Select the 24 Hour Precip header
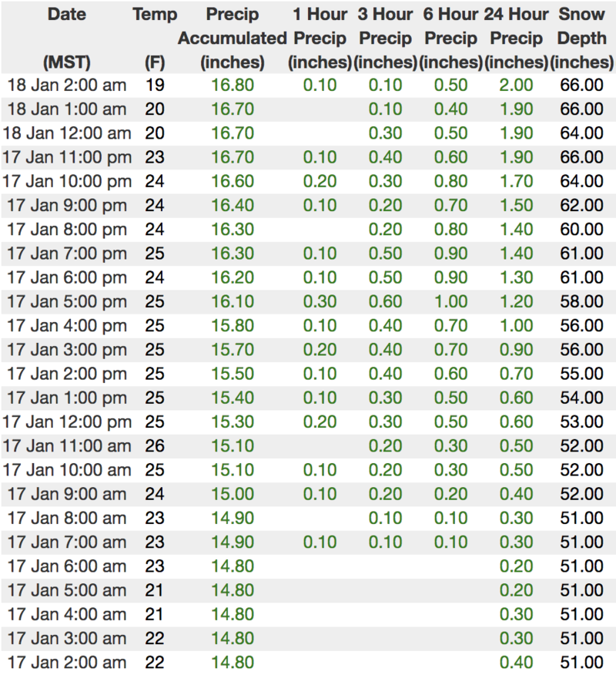The height and width of the screenshot is (675, 616). pyautogui.click(x=517, y=37)
